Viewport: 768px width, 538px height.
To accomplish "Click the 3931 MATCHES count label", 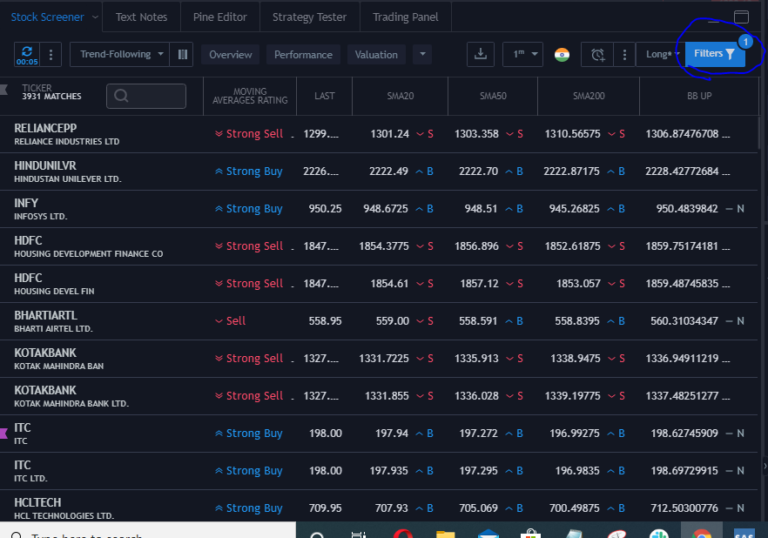I will 51,97.
